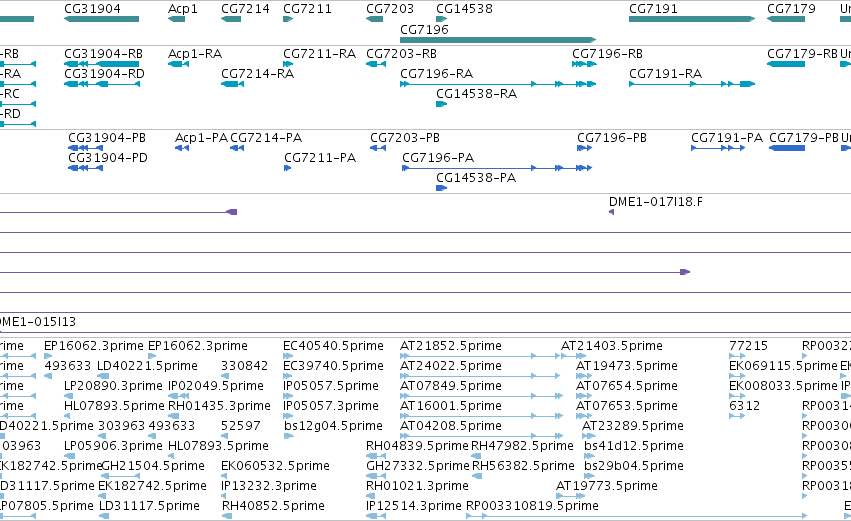This screenshot has width=851, height=521.
Task: Open the CG7179-PB protein label
Action: (x=804, y=138)
